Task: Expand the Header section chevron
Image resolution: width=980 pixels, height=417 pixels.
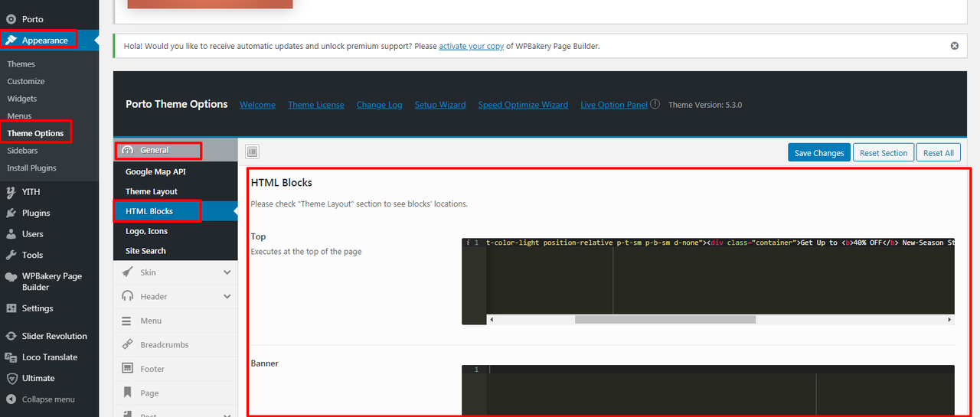Action: [x=227, y=296]
